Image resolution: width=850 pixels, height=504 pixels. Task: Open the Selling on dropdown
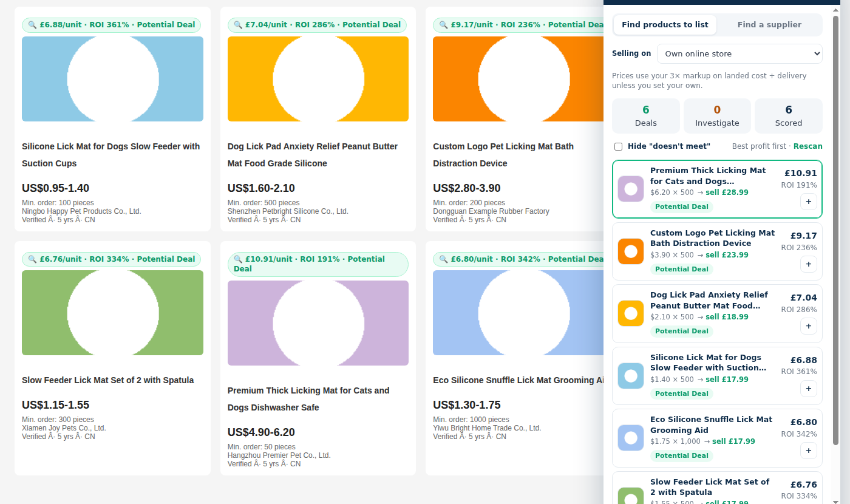coord(739,53)
